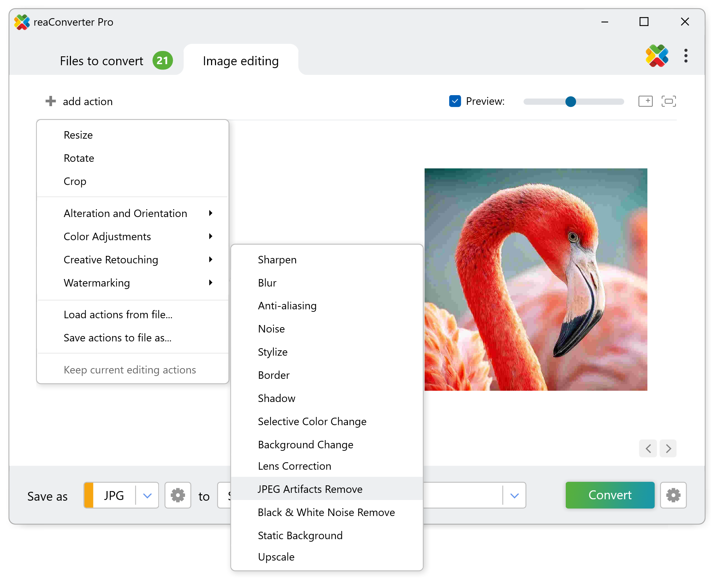The image size is (713, 588).
Task: Expand the JPG format dropdown
Action: pos(147,495)
